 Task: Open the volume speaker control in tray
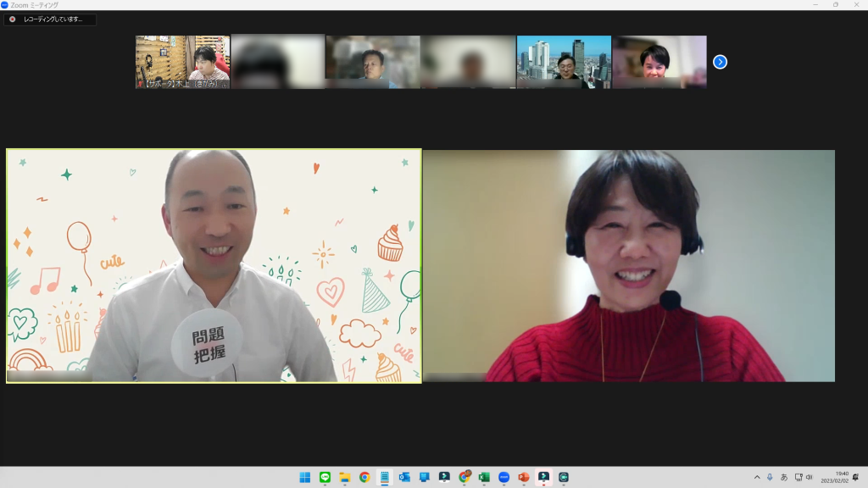pos(810,477)
